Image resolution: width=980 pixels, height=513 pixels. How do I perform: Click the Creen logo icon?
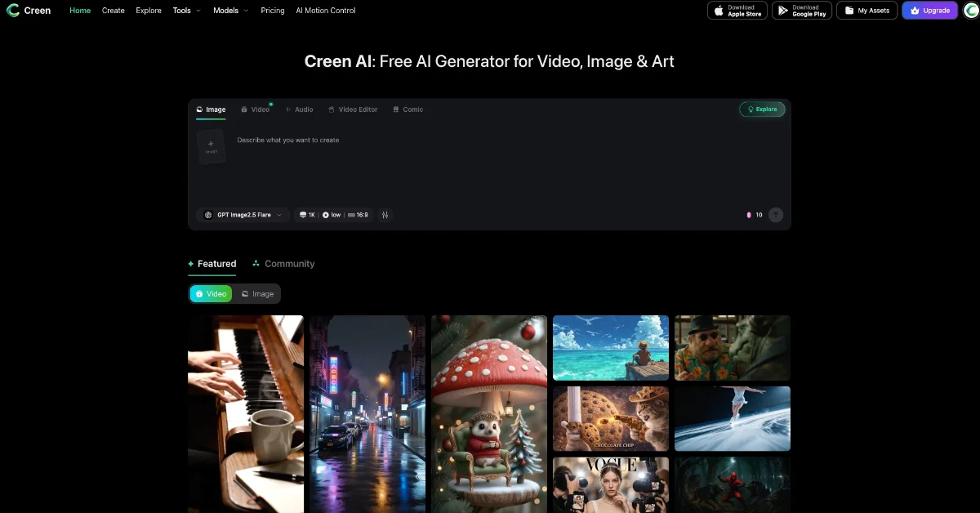coord(12,11)
